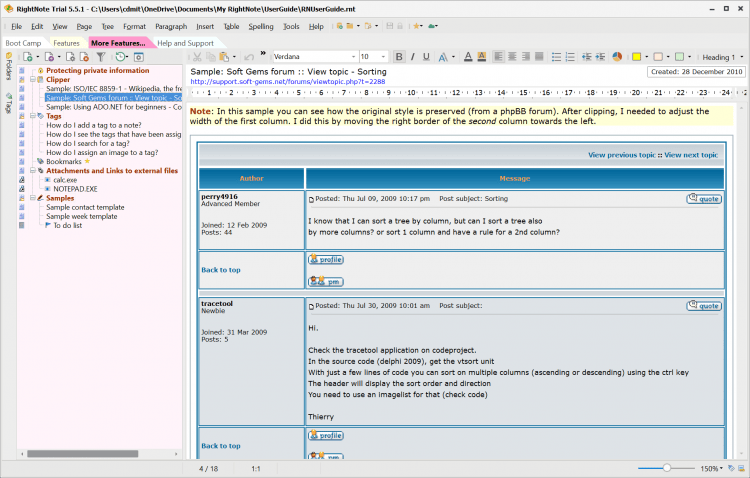This screenshot has width=750, height=478.
Task: Toggle italic text formatting
Action: [412, 57]
